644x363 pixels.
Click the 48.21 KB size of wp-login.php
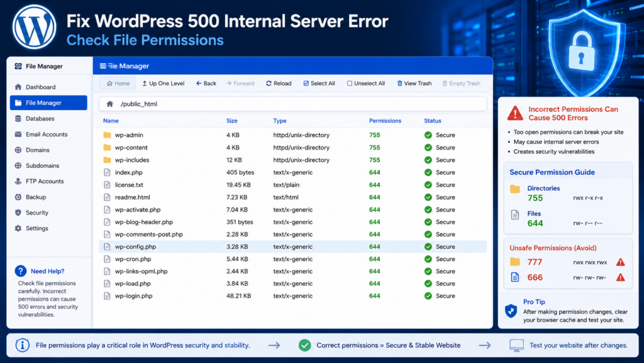click(238, 296)
